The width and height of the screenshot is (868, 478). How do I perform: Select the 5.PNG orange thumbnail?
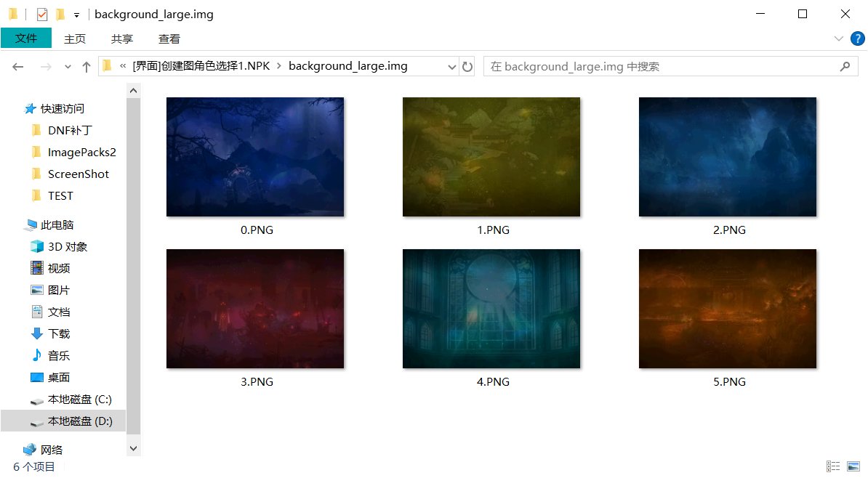coord(728,309)
